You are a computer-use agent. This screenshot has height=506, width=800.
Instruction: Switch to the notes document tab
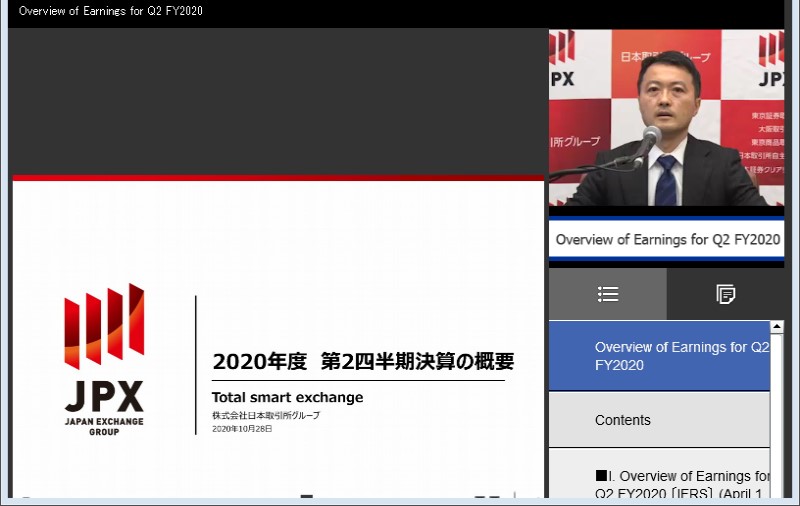point(725,294)
